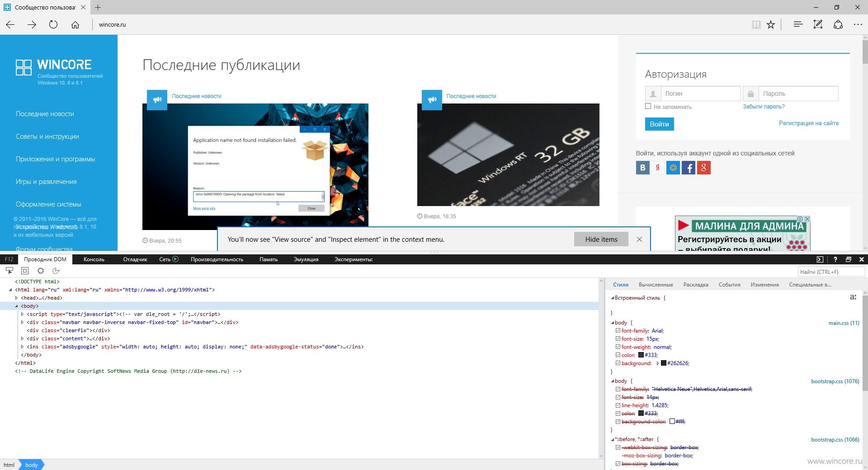
Task: Open the Производительность tab
Action: point(217,259)
